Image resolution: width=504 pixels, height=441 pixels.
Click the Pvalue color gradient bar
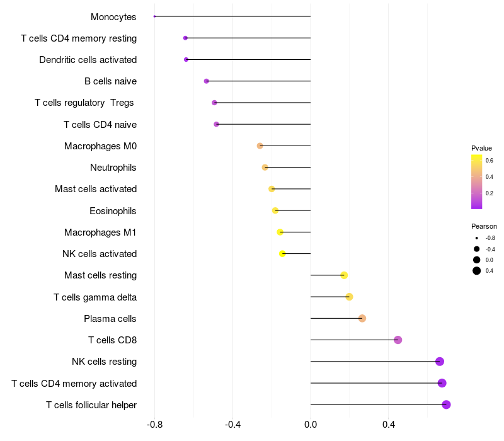coord(477,182)
